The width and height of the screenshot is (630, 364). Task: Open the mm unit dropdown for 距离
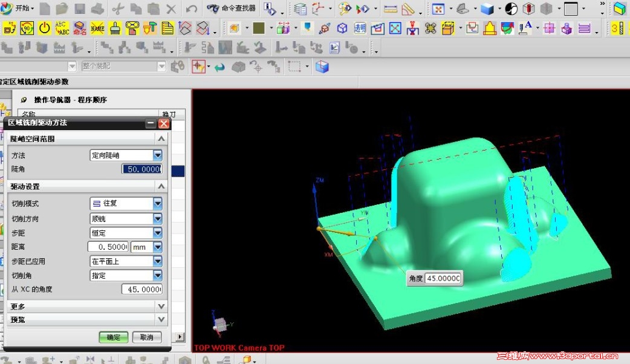pos(157,247)
